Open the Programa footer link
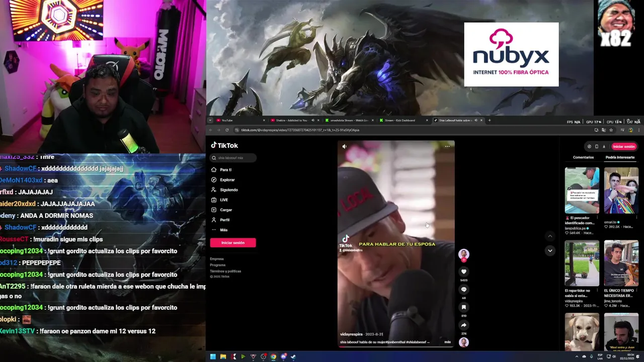The width and height of the screenshot is (644, 362). click(218, 265)
